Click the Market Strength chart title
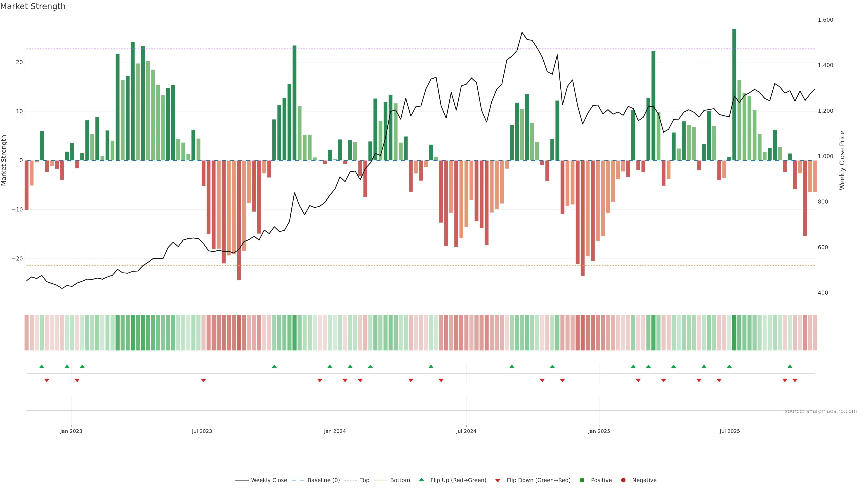Image resolution: width=868 pixels, height=488 pixels. point(33,6)
